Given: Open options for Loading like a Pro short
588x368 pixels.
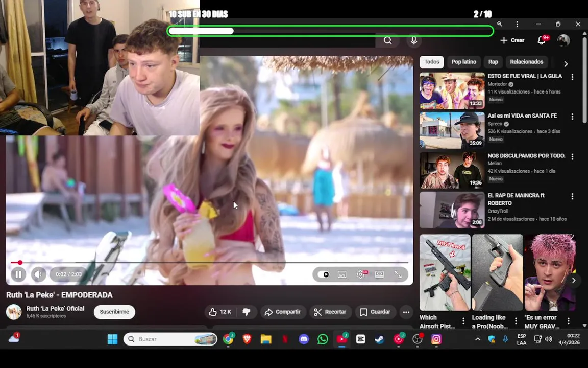Looking at the screenshot, I should tap(516, 320).
